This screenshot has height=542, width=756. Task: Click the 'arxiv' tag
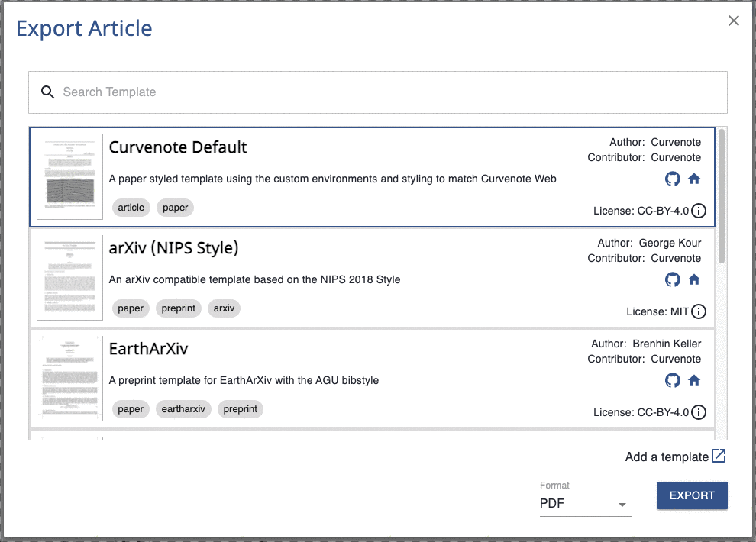click(225, 308)
